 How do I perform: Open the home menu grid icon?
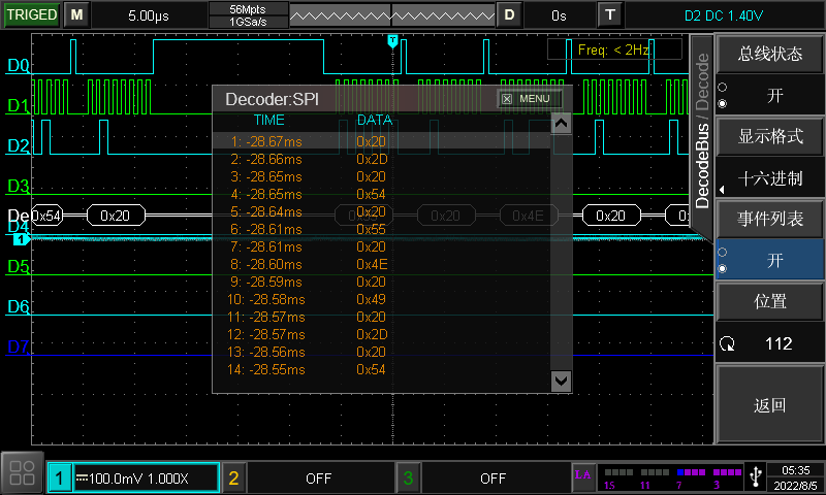[22, 473]
